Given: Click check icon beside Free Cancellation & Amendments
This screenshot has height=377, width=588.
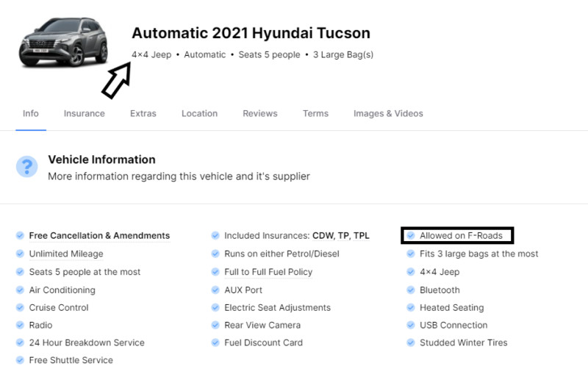Looking at the screenshot, I should tap(20, 235).
